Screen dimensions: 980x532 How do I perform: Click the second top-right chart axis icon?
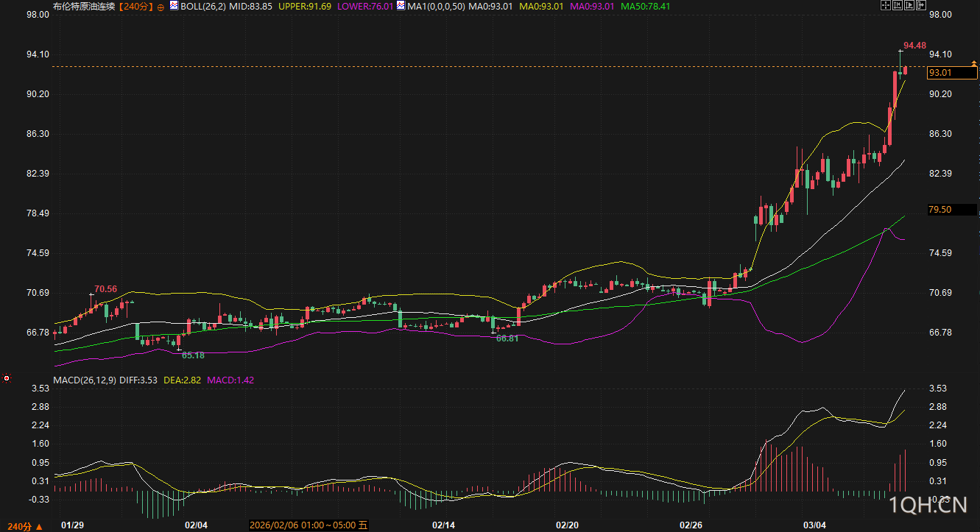pos(898,5)
